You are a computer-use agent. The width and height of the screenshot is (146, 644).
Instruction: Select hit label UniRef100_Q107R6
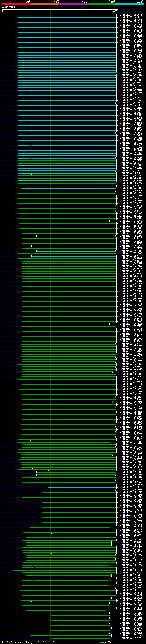pyautogui.click(x=131, y=392)
